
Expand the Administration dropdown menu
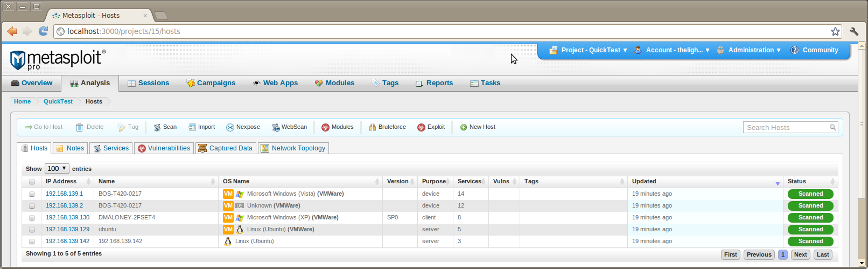click(x=749, y=50)
